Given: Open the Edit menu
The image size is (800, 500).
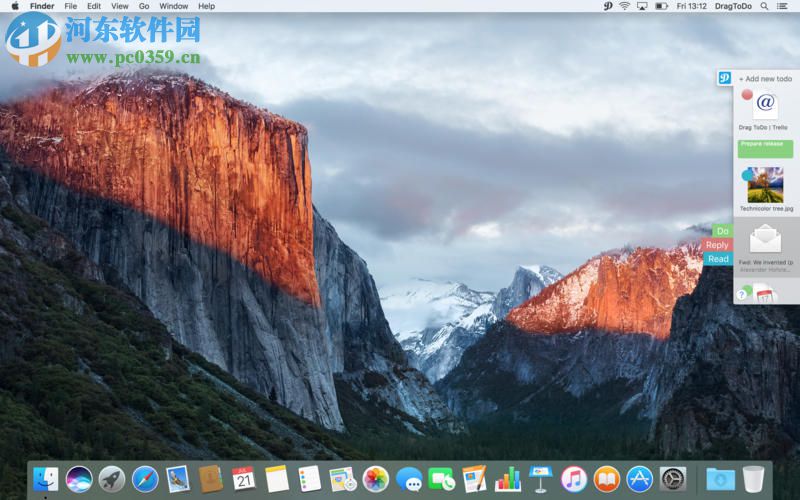Looking at the screenshot, I should 94,6.
